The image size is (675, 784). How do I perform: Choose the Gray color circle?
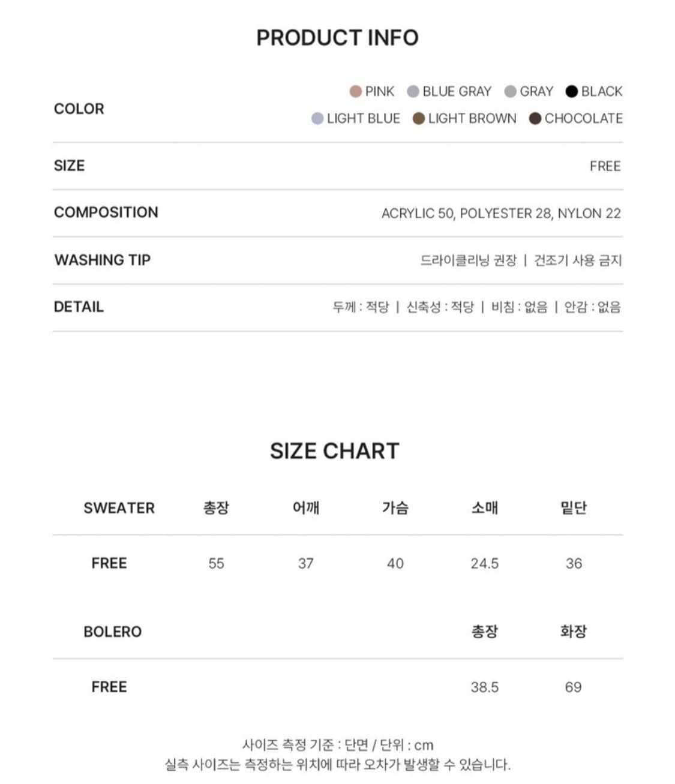(x=511, y=91)
